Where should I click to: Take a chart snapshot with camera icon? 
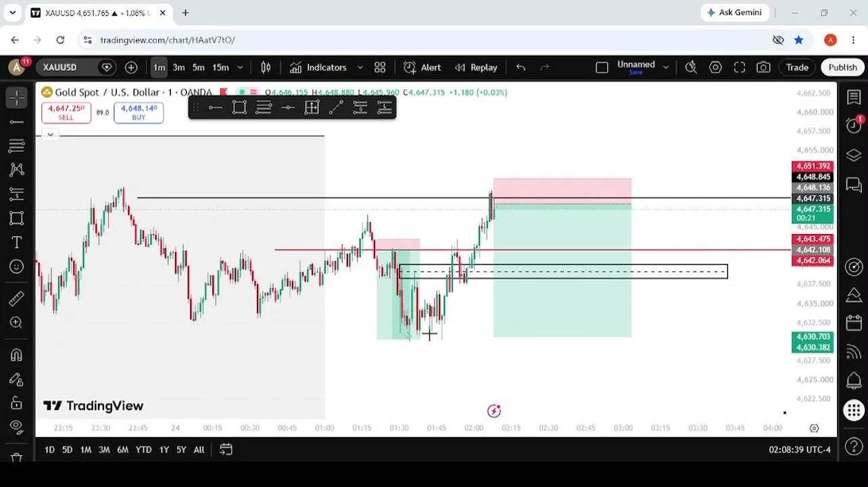coord(763,67)
